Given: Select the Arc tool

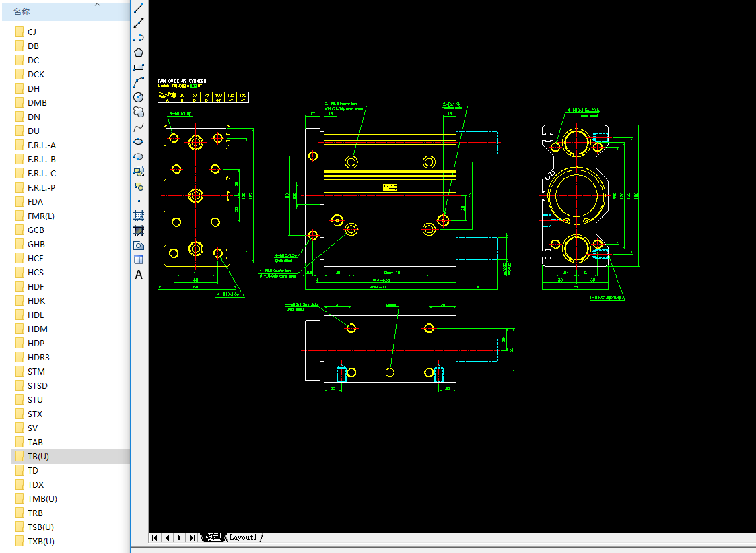Looking at the screenshot, I should pos(139,83).
